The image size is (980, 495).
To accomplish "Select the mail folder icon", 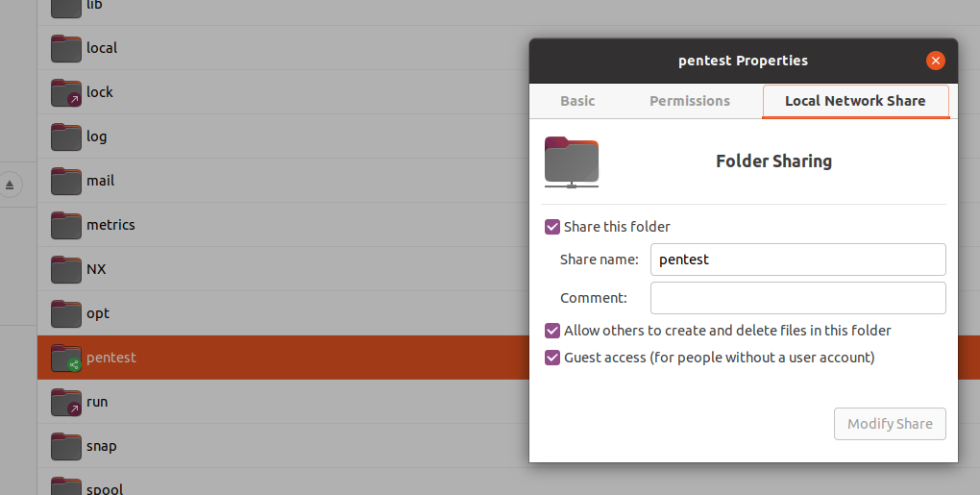I will click(66, 181).
